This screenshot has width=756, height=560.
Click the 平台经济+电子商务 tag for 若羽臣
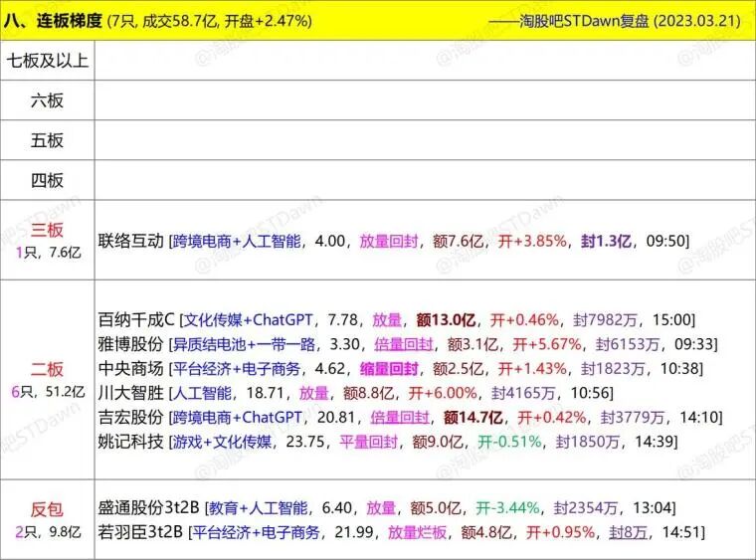pyautogui.click(x=256, y=532)
